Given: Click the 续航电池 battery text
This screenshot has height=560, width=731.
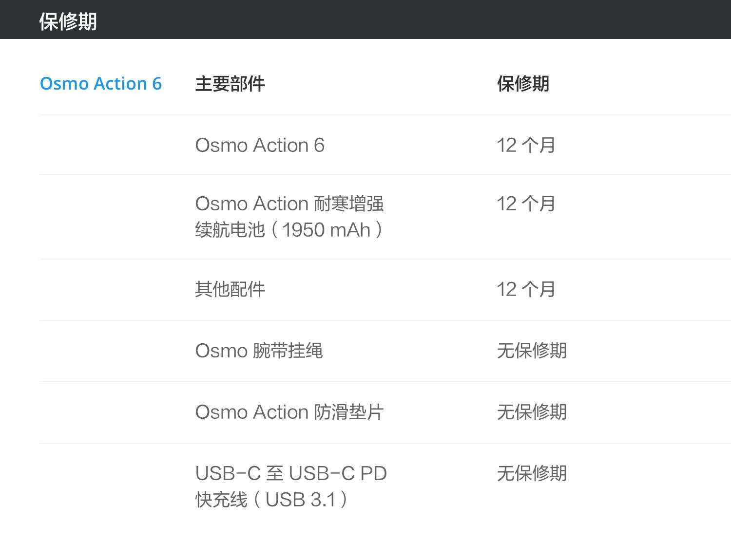Looking at the screenshot, I should click(230, 230).
